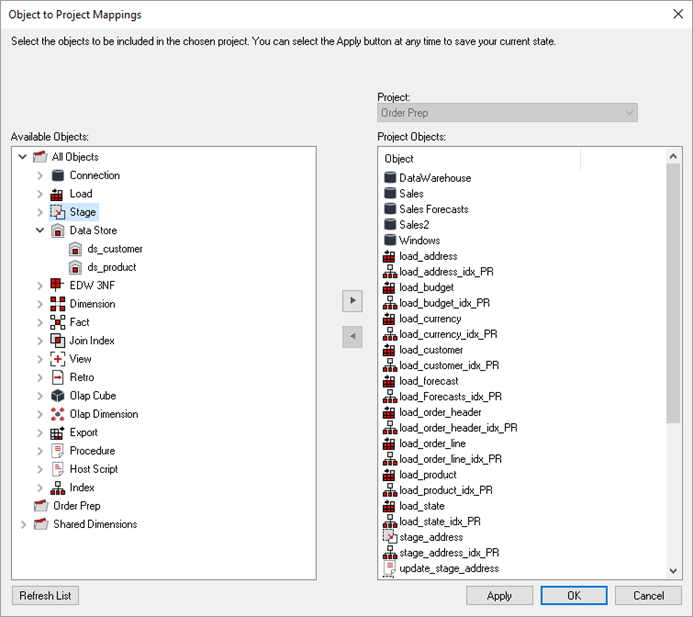Click the update_stage_address procedure icon
693x617 pixels.
(x=390, y=569)
